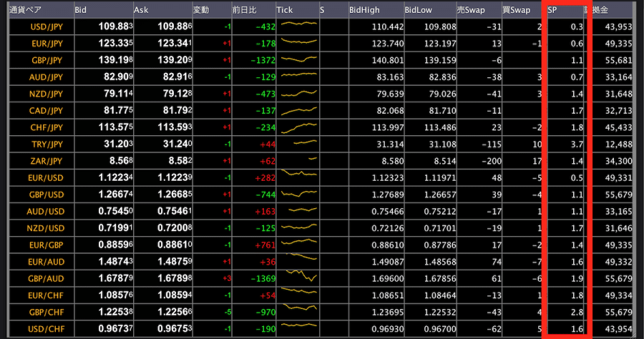
Task: Click NZD/USD ask price 0.72008
Action: tap(175, 228)
